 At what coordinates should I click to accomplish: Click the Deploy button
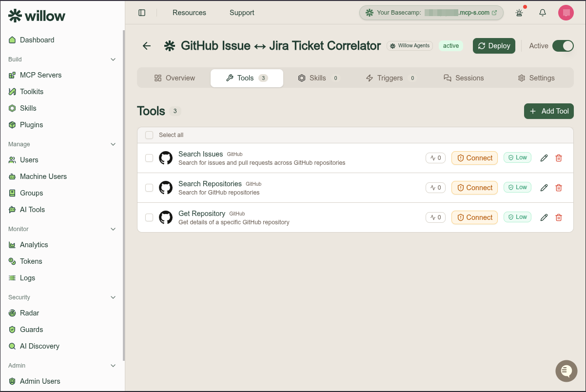[x=494, y=46]
